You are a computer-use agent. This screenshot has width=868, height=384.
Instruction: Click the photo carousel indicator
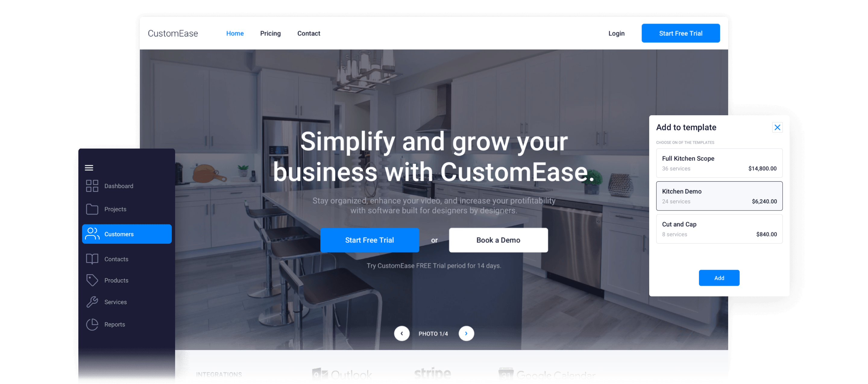pyautogui.click(x=434, y=333)
